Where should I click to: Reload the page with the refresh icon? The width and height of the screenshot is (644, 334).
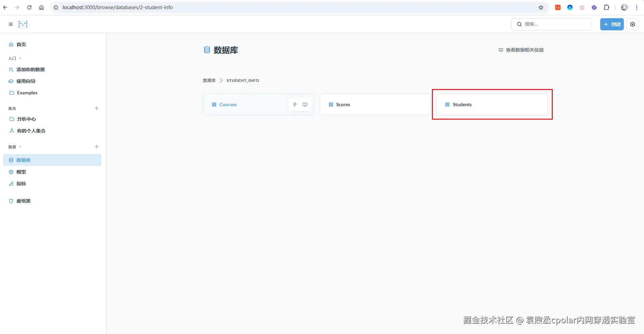(x=29, y=7)
